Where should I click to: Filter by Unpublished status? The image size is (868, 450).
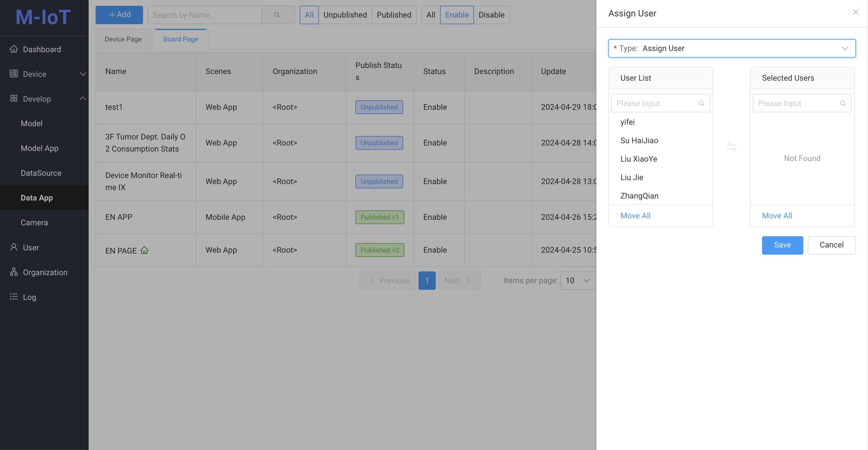[x=345, y=15]
